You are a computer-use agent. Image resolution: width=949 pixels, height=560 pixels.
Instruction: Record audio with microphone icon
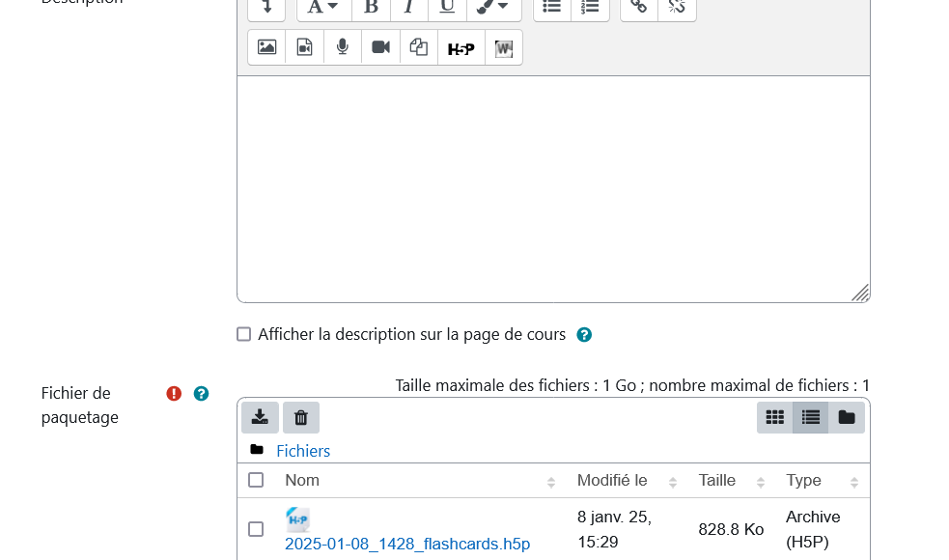(343, 47)
